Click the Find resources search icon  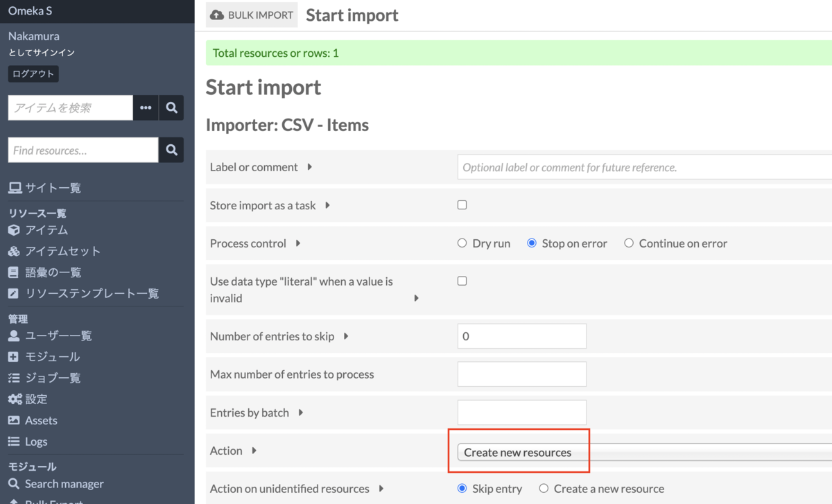171,150
